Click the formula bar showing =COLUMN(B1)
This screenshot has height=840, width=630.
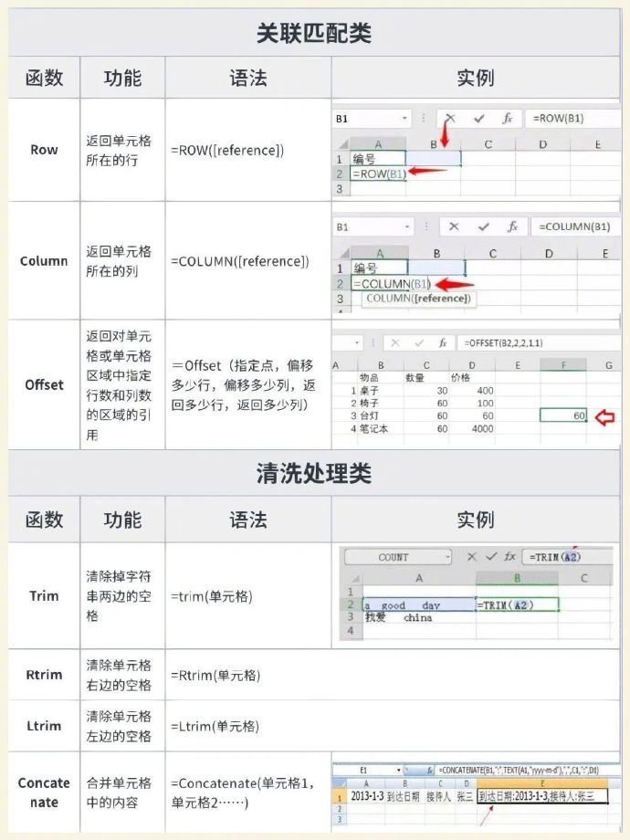pyautogui.click(x=575, y=226)
